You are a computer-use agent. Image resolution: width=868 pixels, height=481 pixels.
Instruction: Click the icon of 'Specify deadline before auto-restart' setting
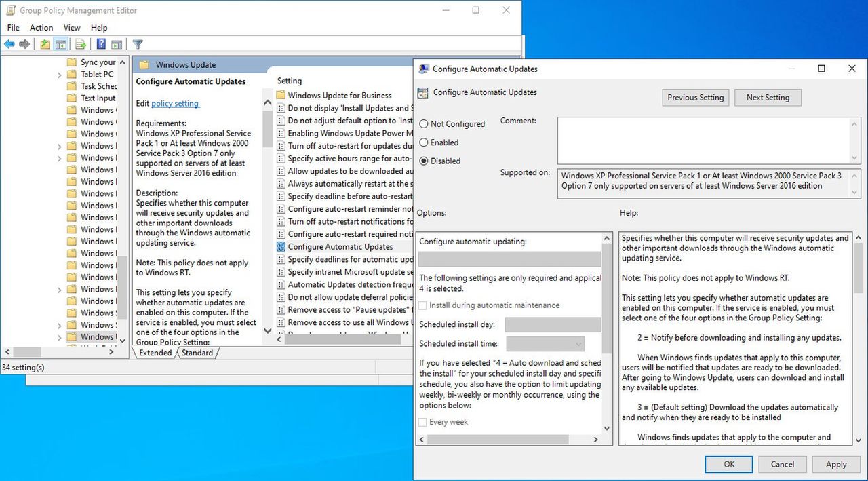281,196
